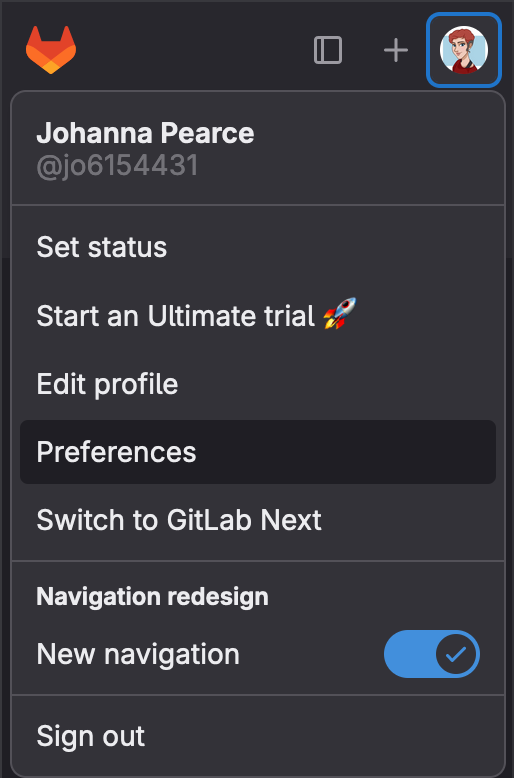Click the @jo6154431 username handle
The height and width of the screenshot is (778, 514).
coord(117,165)
